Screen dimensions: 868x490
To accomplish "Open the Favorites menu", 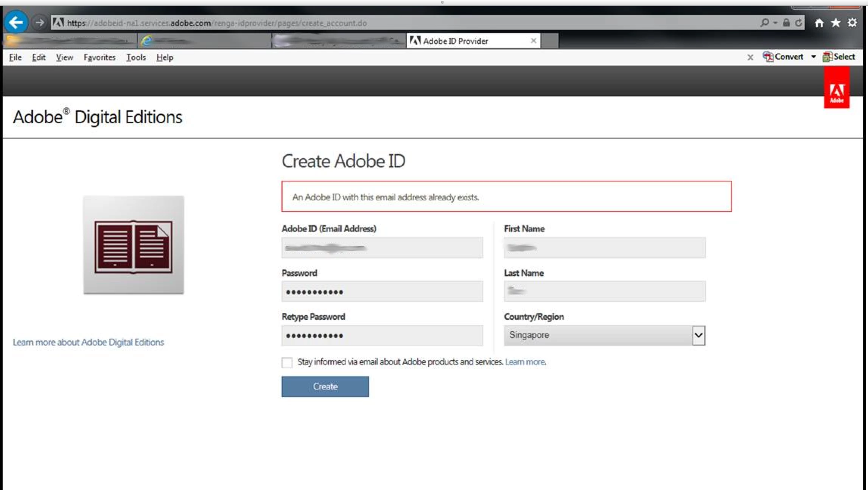I will coord(100,57).
